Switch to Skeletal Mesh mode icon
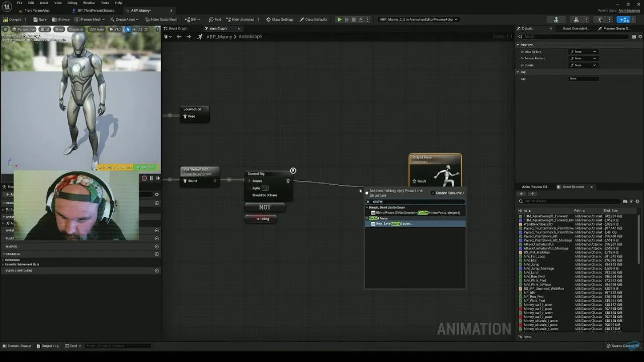This screenshot has height=362, width=644. 576,20
